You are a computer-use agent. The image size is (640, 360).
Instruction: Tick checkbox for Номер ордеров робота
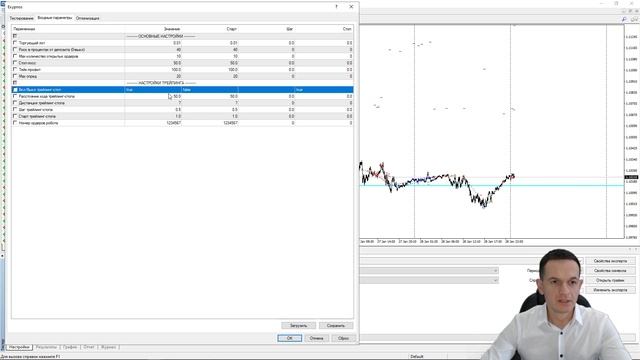pyautogui.click(x=15, y=123)
